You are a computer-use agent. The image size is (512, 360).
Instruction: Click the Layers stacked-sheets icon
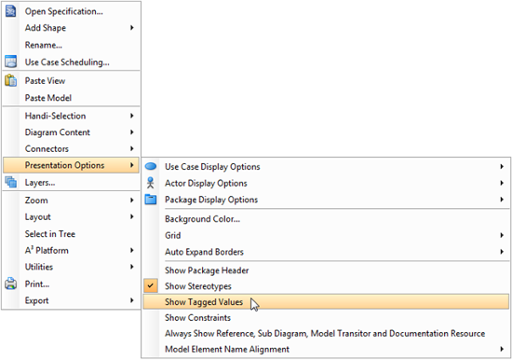pyautogui.click(x=11, y=182)
